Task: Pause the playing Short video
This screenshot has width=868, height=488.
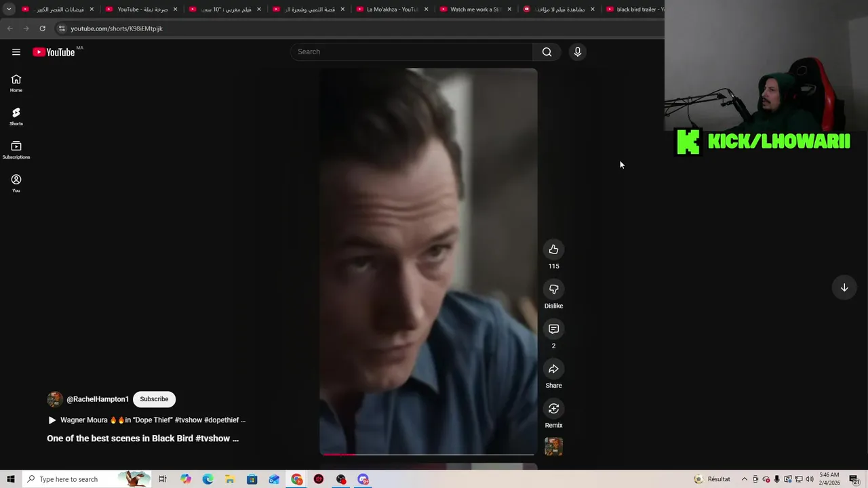Action: point(428,261)
